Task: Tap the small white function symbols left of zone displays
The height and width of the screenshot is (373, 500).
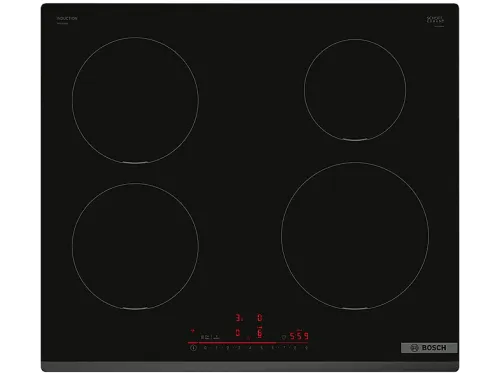Action: click(x=210, y=337)
